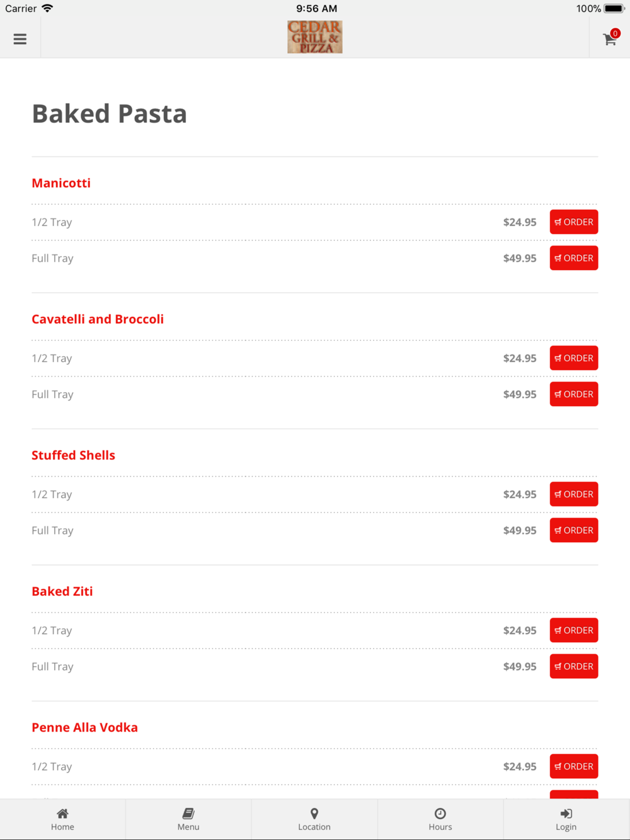Go to the Home tab
Screen dimensions: 630x840
coord(62,819)
